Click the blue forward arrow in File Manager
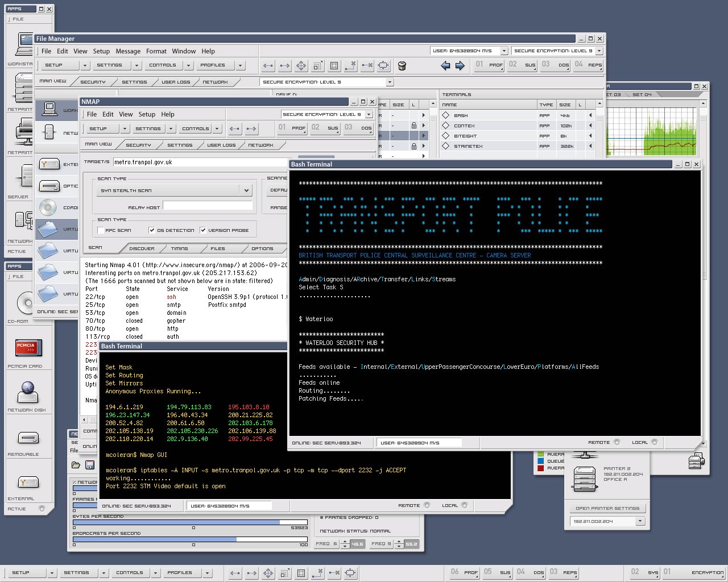 [460, 66]
